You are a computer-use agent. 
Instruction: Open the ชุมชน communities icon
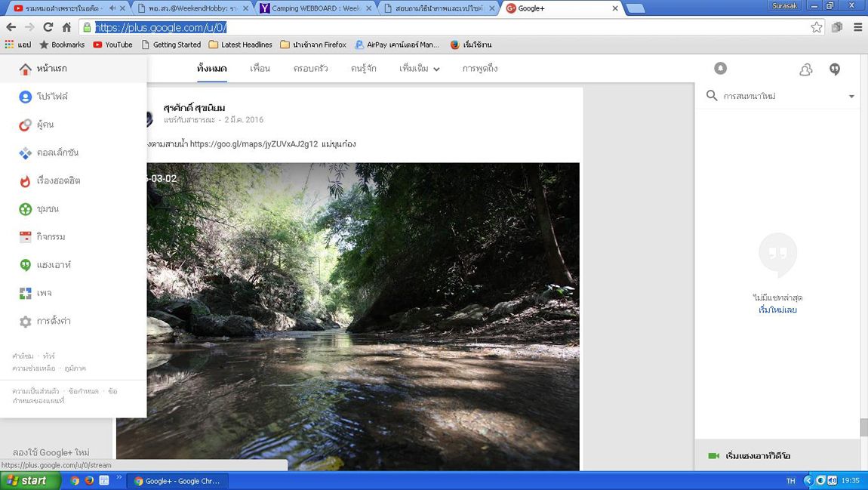pyautogui.click(x=25, y=209)
